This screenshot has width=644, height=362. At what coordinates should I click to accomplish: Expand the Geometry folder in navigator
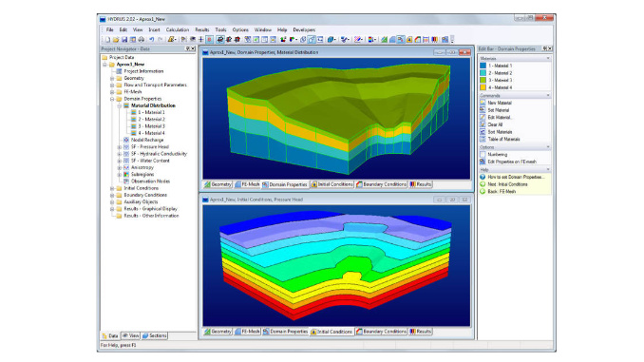pos(112,78)
